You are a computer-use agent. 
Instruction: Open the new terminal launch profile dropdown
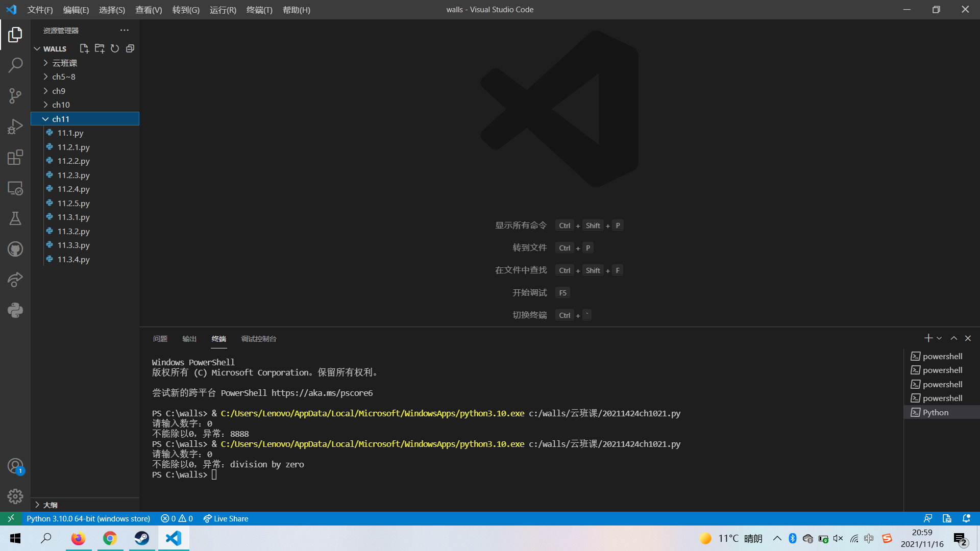[x=939, y=338]
